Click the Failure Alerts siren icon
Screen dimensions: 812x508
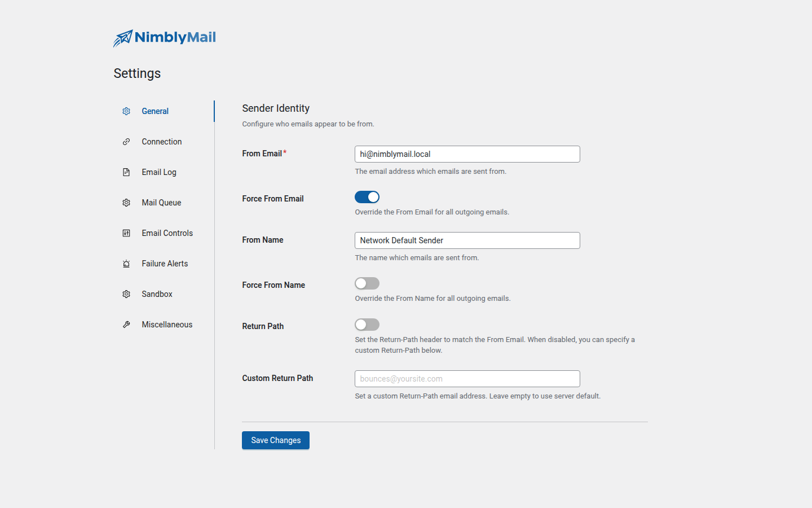click(126, 264)
